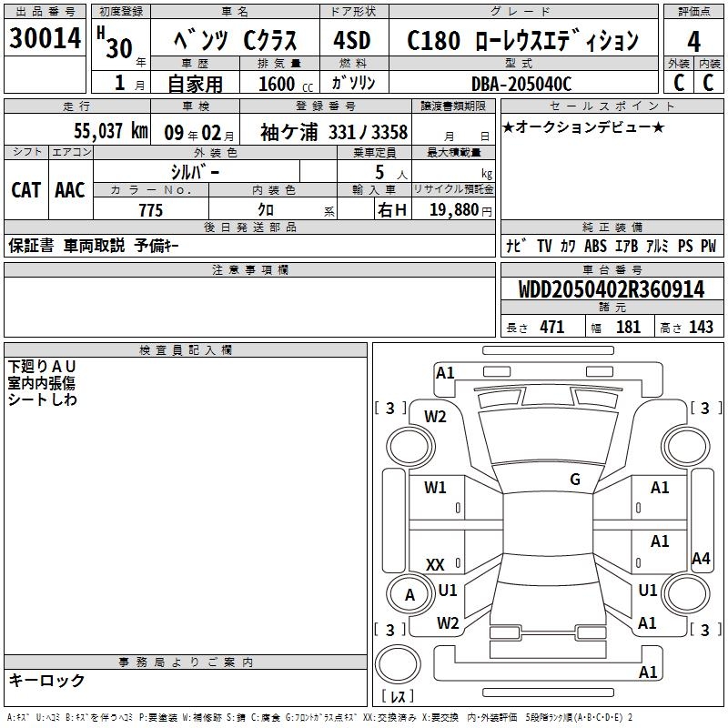Click the registration plate 袖ケ浦 331 3358
Screen dimensions: 728x728
(334, 133)
